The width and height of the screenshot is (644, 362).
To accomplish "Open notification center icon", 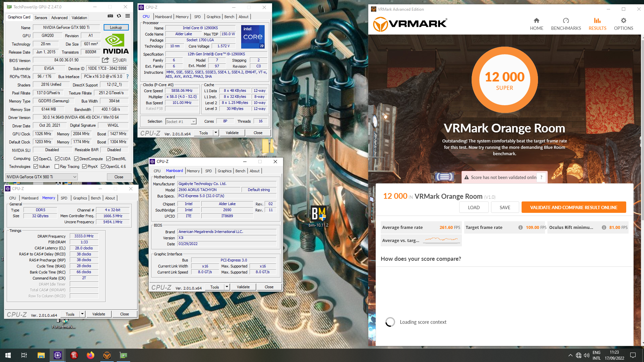I will 633,355.
